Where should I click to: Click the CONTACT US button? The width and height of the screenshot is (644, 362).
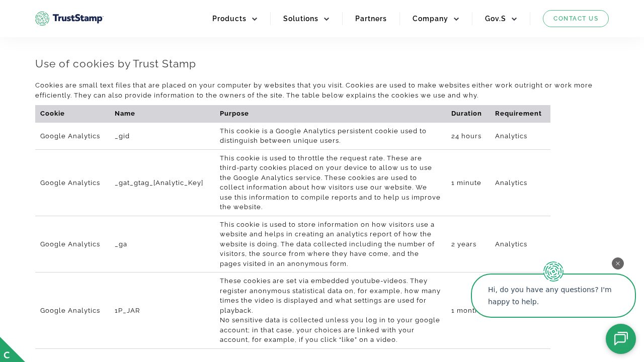[576, 19]
